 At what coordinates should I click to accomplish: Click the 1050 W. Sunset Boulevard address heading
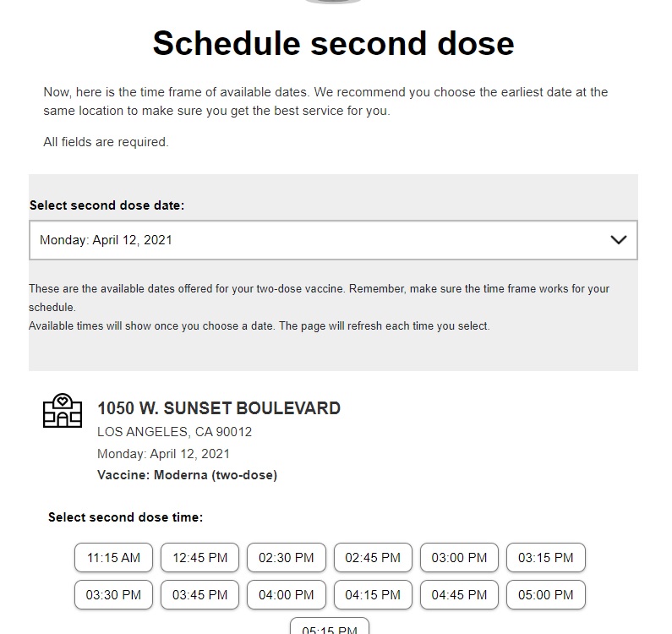(219, 408)
